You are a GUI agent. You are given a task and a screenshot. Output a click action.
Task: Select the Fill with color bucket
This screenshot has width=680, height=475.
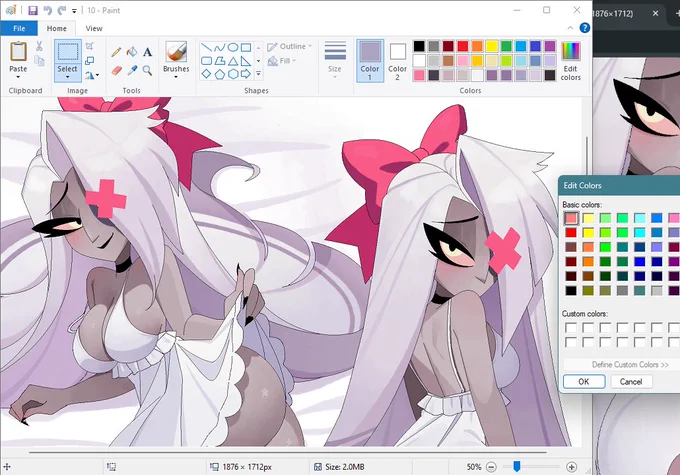click(x=132, y=52)
